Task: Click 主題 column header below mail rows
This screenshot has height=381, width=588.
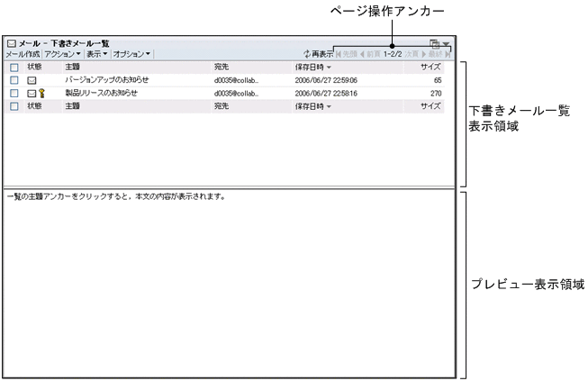Action: point(72,106)
